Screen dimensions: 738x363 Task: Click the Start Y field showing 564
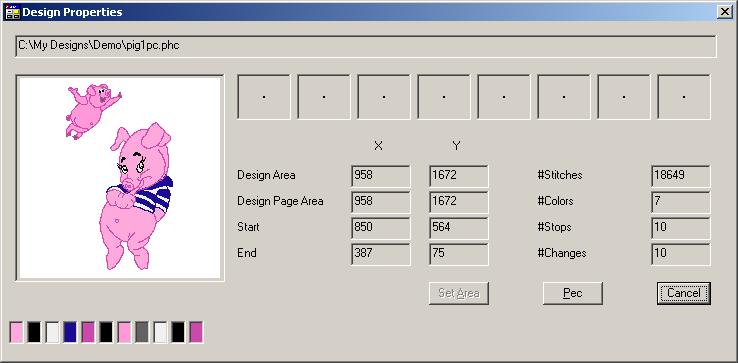click(x=458, y=227)
